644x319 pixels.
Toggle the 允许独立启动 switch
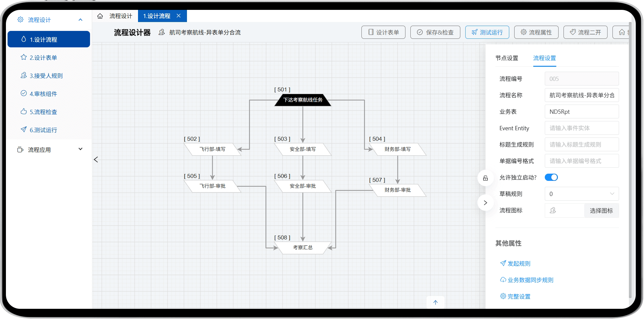[x=551, y=178]
